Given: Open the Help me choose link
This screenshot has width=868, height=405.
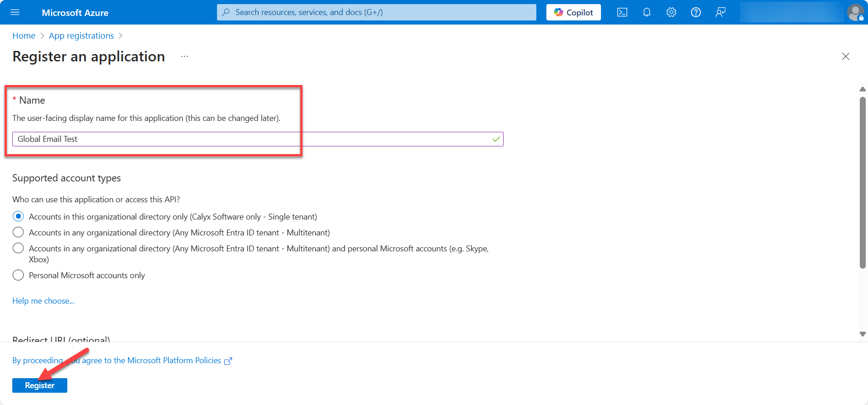Looking at the screenshot, I should tap(43, 300).
